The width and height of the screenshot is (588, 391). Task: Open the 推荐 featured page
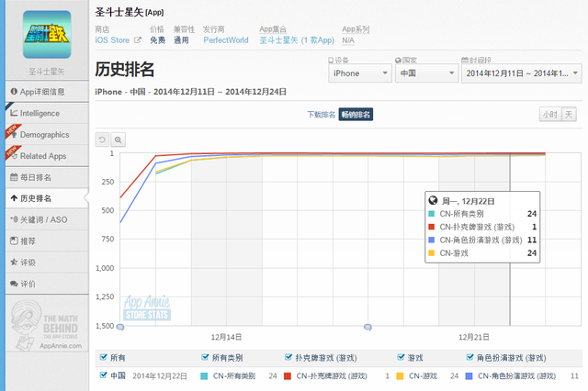click(47, 240)
